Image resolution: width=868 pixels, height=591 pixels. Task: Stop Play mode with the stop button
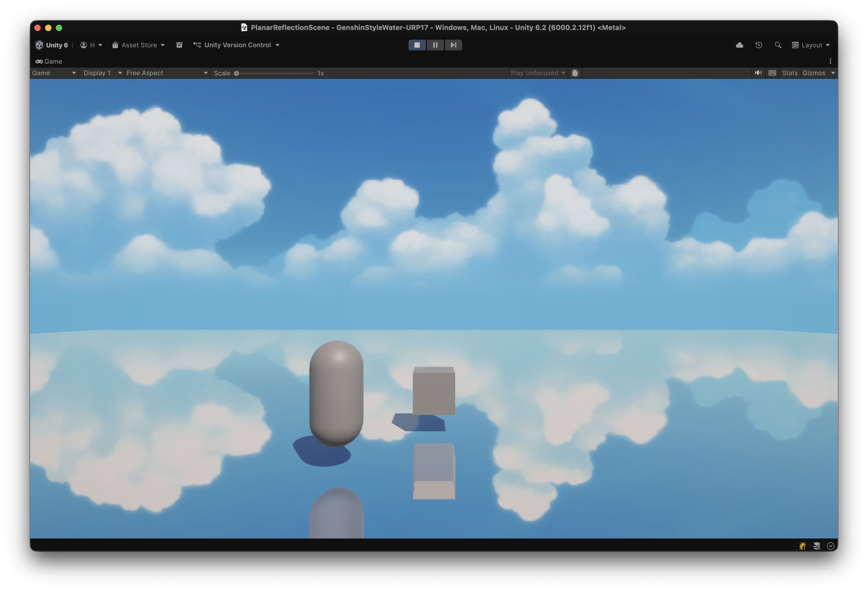417,45
